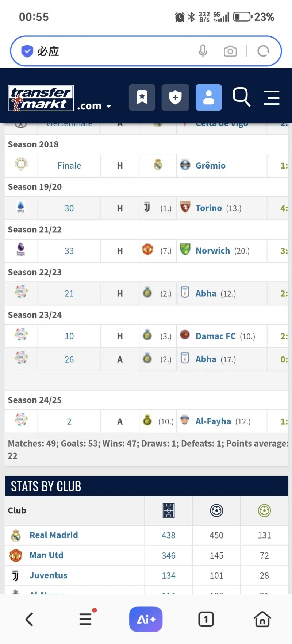This screenshot has width=292, height=644.
Task: Tap the browser AI assistant button
Action: [146, 619]
